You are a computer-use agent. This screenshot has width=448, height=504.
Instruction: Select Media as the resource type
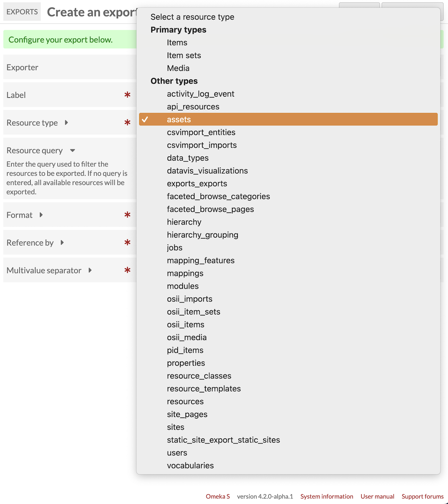[x=178, y=68]
